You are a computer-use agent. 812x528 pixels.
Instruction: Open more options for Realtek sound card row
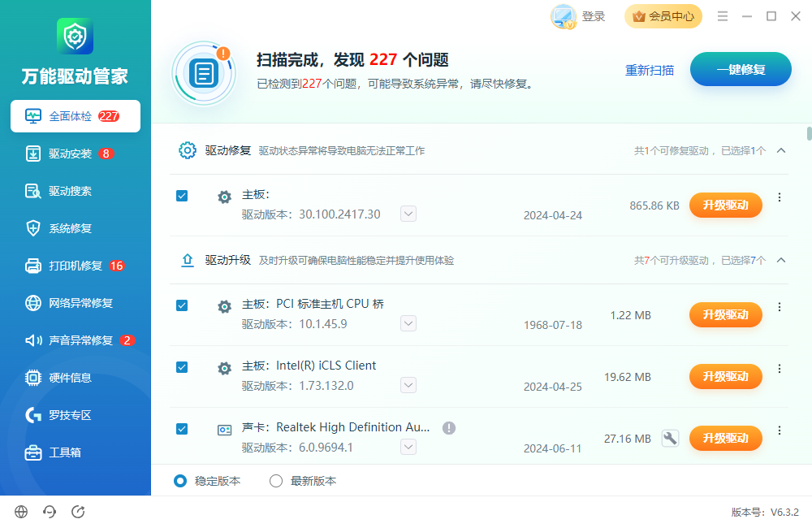(x=780, y=431)
